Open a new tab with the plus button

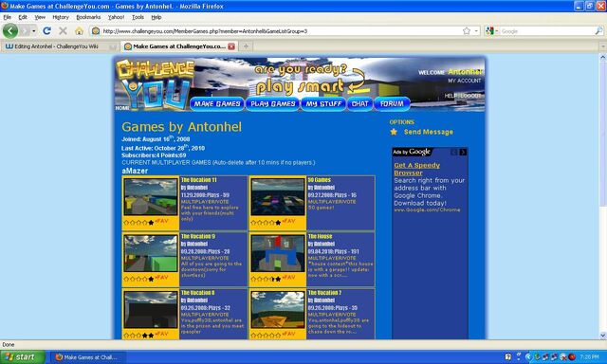(246, 46)
